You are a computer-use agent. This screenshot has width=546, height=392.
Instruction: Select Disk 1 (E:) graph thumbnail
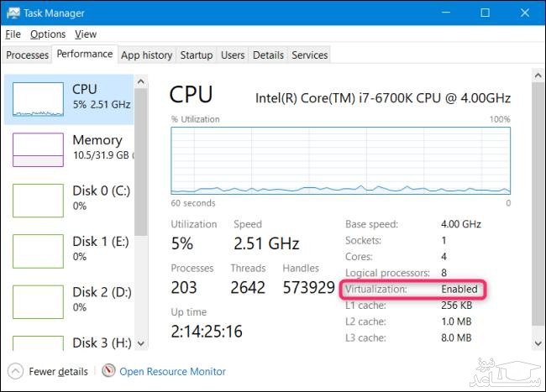click(x=38, y=251)
